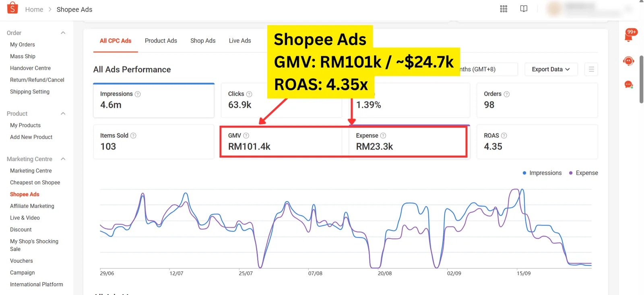Viewport: 644px width, 295px height.
Task: Show Impressions help tooltip icon
Action: click(x=138, y=94)
